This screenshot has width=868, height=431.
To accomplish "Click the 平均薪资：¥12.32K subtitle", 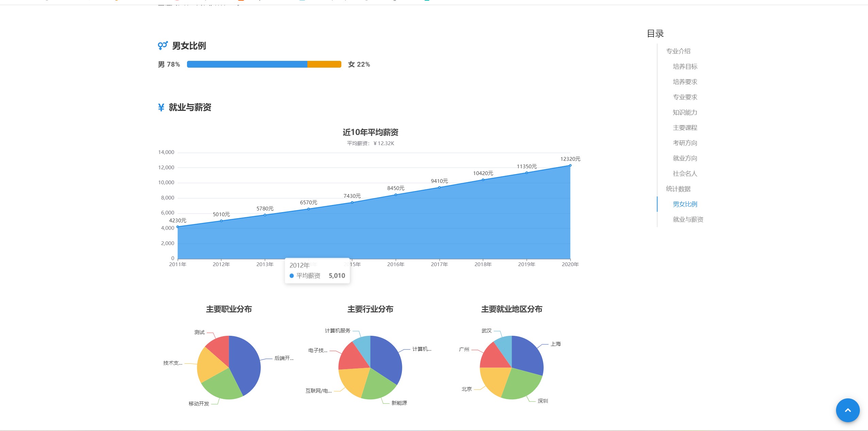I will (x=370, y=143).
